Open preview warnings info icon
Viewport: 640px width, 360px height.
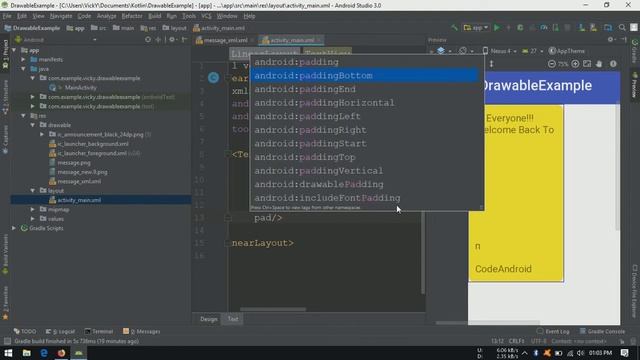613,64
